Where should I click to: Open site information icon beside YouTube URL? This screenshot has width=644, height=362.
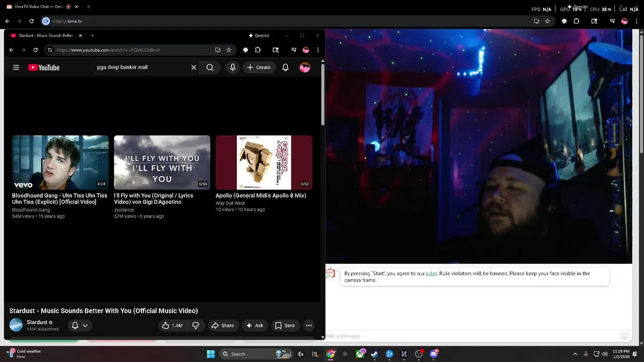tap(49, 50)
